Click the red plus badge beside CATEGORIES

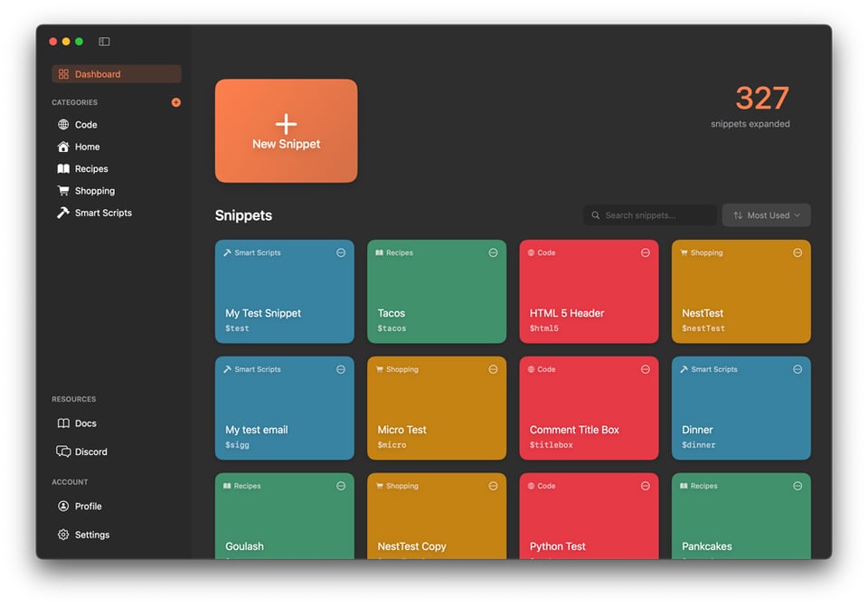pyautogui.click(x=176, y=102)
